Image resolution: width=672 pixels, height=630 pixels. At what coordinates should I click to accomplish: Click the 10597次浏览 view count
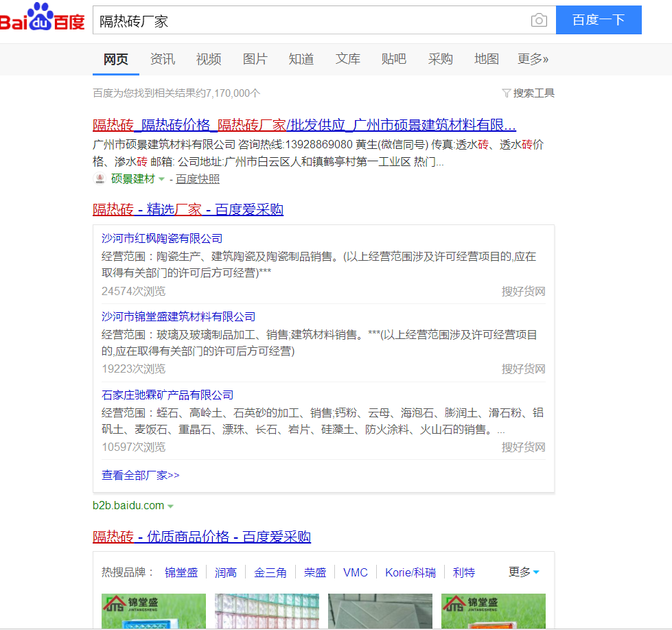click(x=133, y=447)
